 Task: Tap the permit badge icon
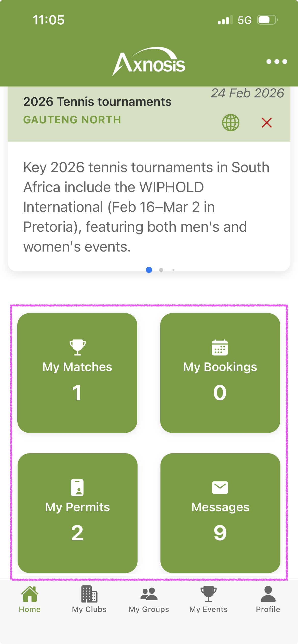(77, 487)
